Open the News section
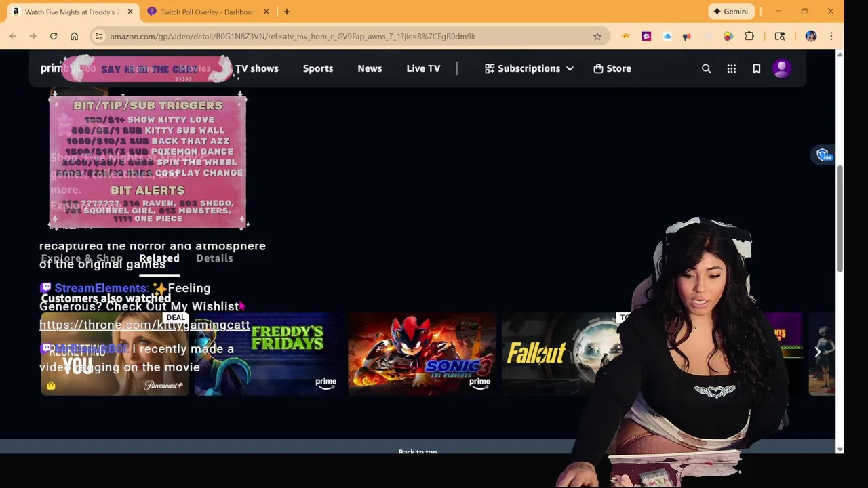The height and width of the screenshot is (488, 868). [x=370, y=68]
